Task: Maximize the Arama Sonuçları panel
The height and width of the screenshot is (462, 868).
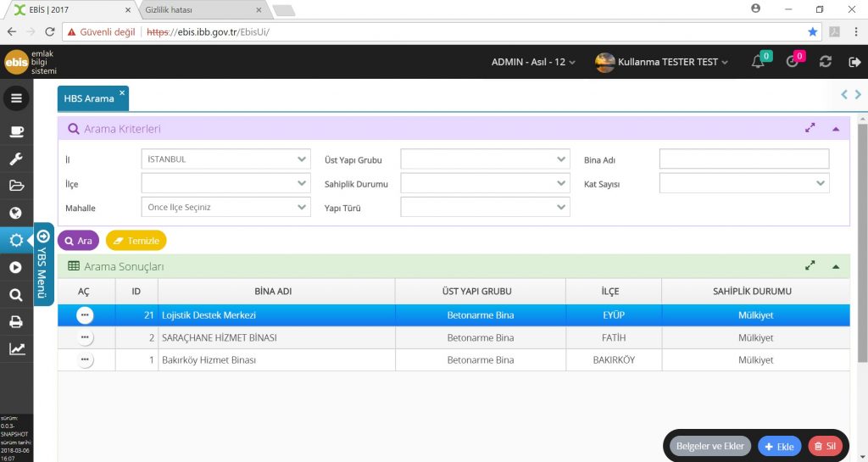Action: [x=810, y=266]
